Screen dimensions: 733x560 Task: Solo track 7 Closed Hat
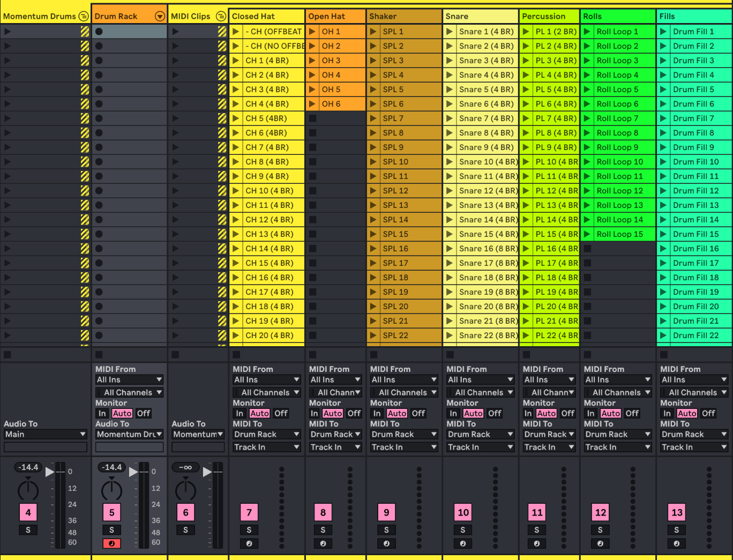point(249,530)
